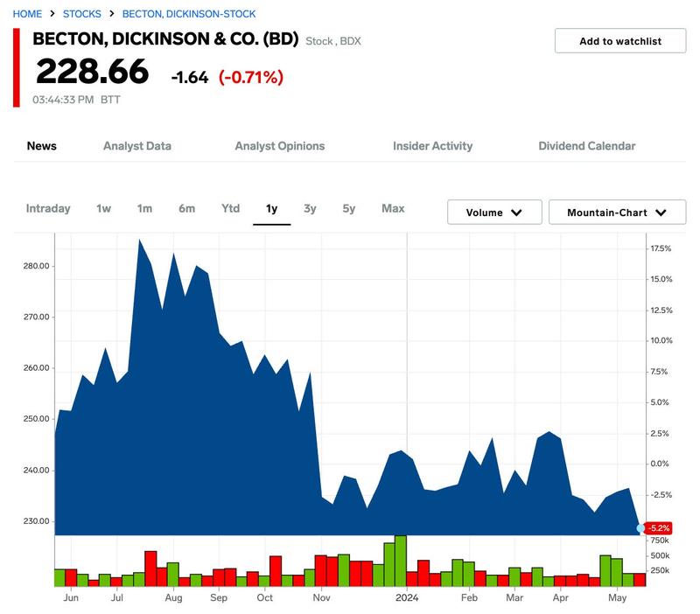Click the percent change (-0.71%)
This screenshot has width=700, height=614.
(251, 77)
